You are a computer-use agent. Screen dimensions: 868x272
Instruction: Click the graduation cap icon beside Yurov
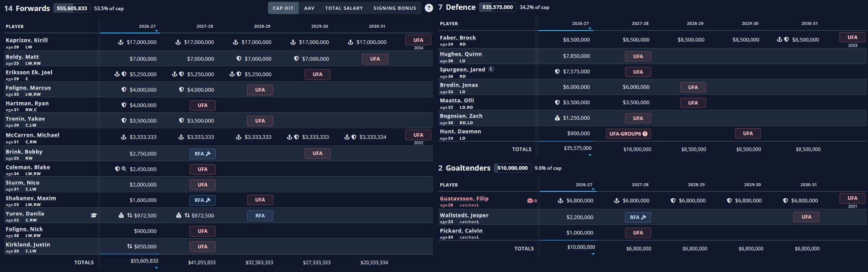coord(94,215)
